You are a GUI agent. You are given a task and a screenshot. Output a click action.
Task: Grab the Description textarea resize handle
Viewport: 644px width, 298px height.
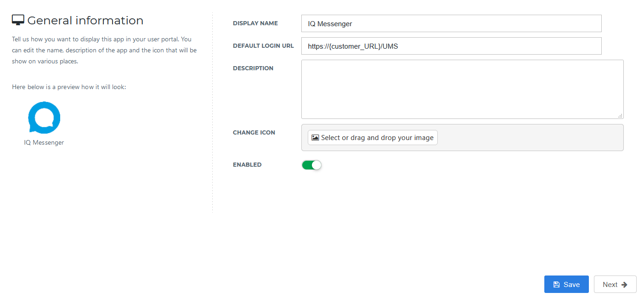(x=620, y=116)
